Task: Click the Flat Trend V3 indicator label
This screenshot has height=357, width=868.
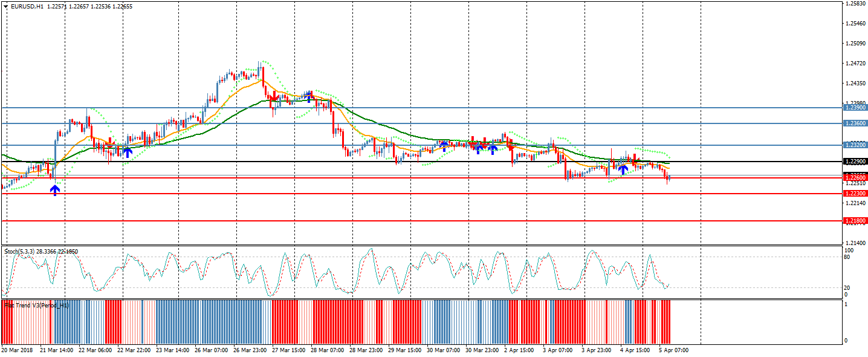Action: 36,306
